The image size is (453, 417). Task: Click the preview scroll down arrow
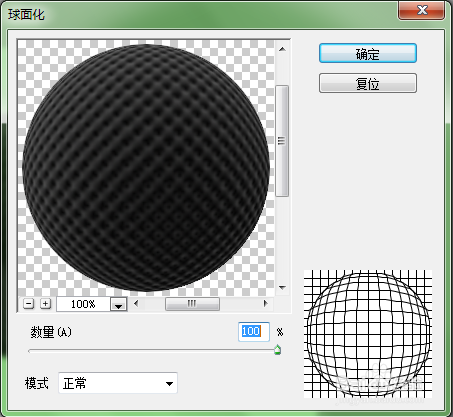[x=282, y=287]
